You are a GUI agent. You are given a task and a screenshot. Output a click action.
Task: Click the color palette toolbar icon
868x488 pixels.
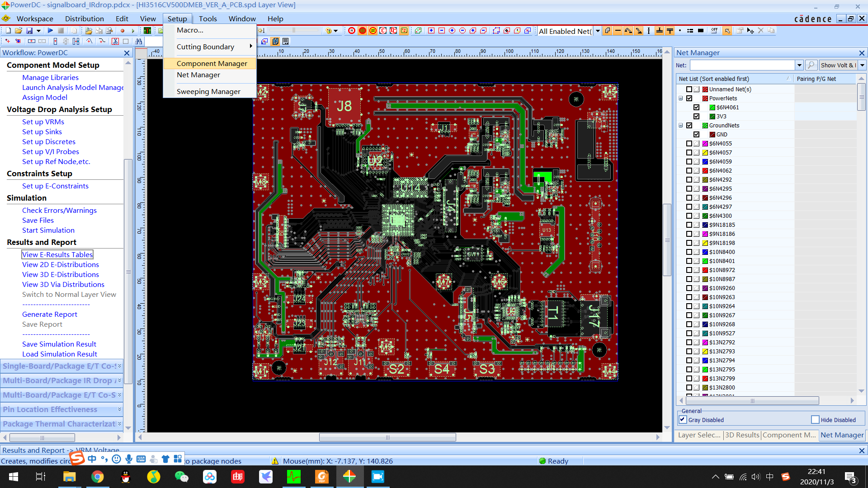pos(329,31)
